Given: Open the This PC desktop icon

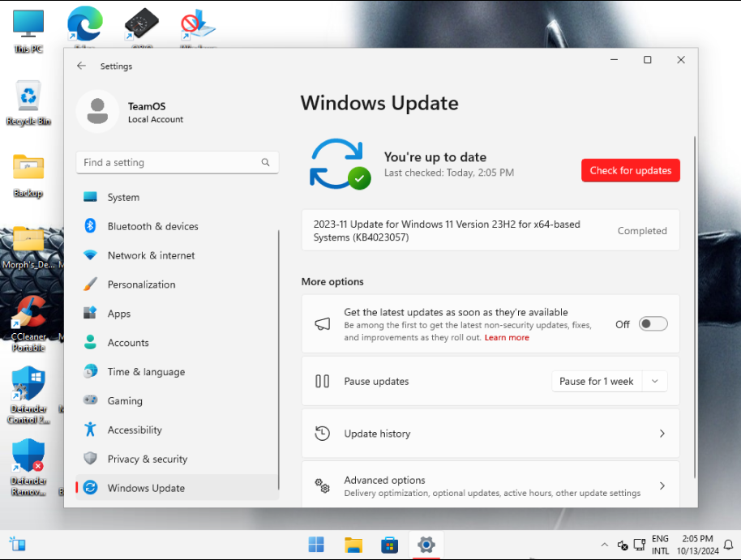Looking at the screenshot, I should [x=28, y=31].
